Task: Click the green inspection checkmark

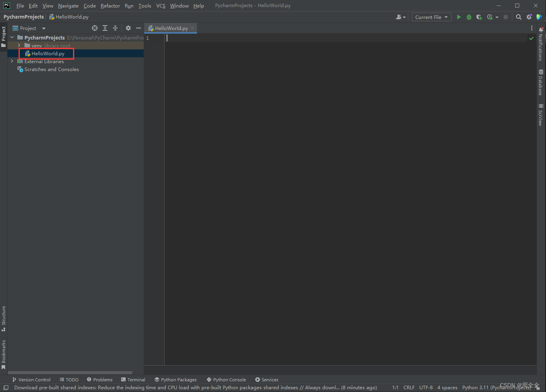Action: (x=531, y=38)
